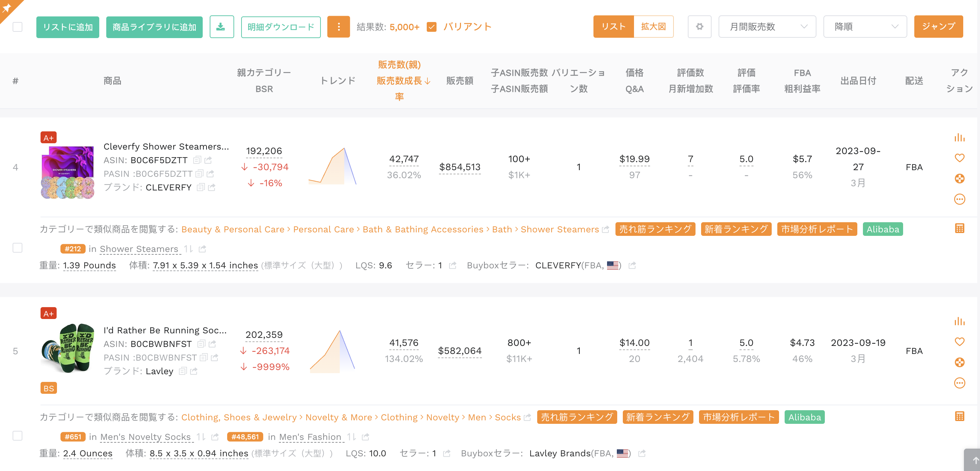Open Cleverfy Shower Steamers product thumbnail
This screenshot has width=980, height=471.
tap(67, 172)
